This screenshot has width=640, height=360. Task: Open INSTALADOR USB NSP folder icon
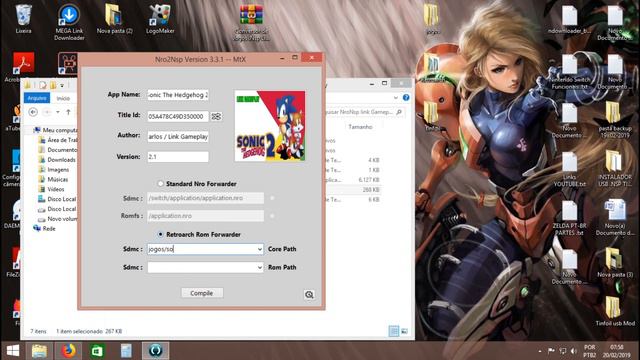pos(615,169)
